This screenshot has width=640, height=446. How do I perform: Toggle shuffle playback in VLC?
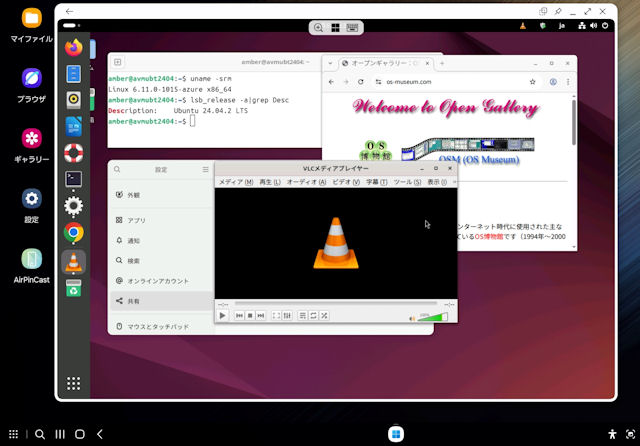tap(324, 315)
